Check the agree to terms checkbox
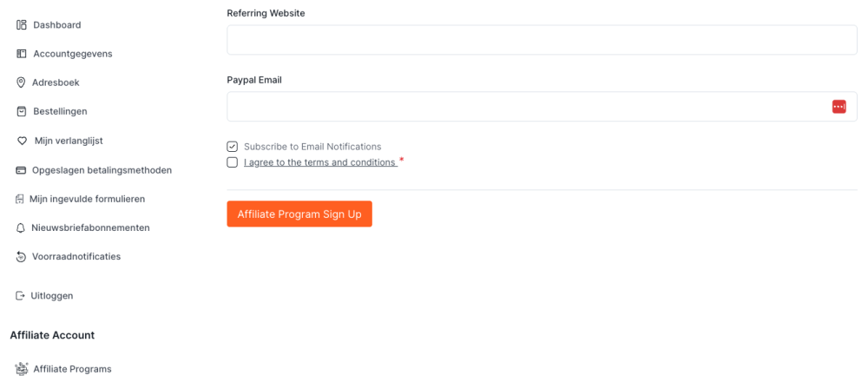 pos(233,162)
